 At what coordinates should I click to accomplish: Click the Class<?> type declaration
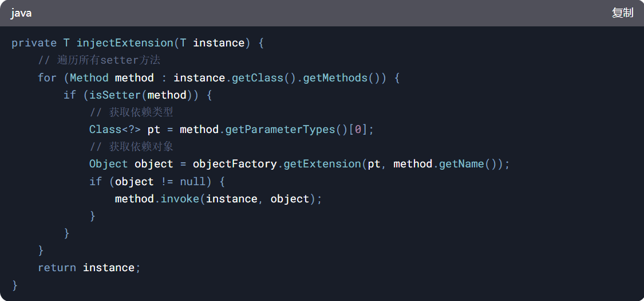coord(114,130)
